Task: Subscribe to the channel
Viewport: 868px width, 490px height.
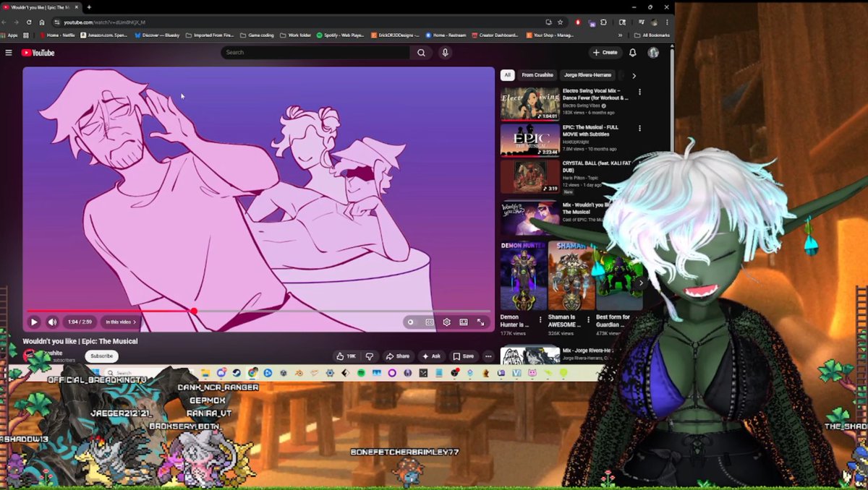Action: click(101, 356)
